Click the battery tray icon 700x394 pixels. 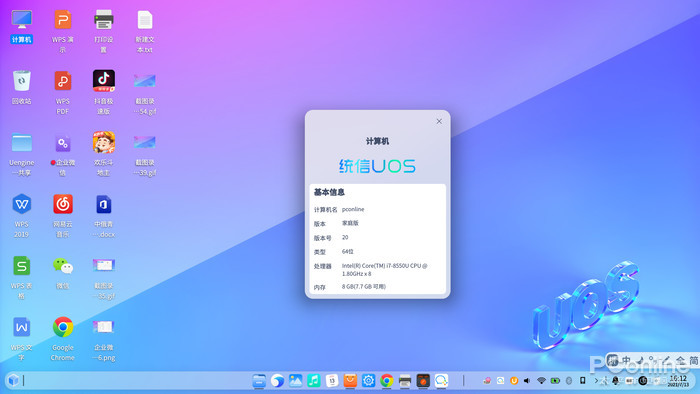point(555,381)
